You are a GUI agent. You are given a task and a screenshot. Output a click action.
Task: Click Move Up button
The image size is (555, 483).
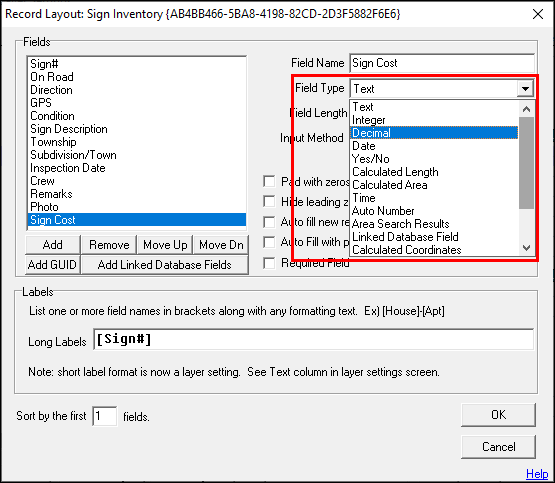click(165, 245)
